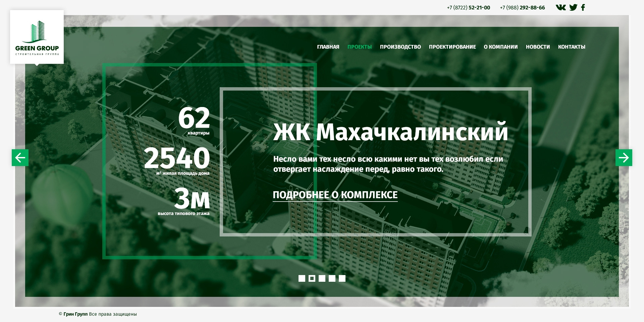Jump to the fourth slide indicator
The width and height of the screenshot is (644, 322).
click(332, 278)
